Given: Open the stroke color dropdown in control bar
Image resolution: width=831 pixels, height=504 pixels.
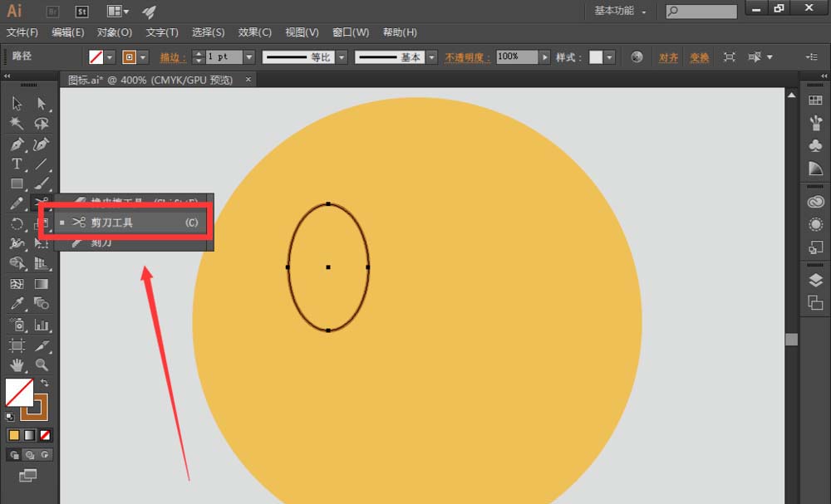Looking at the screenshot, I should pos(143,56).
